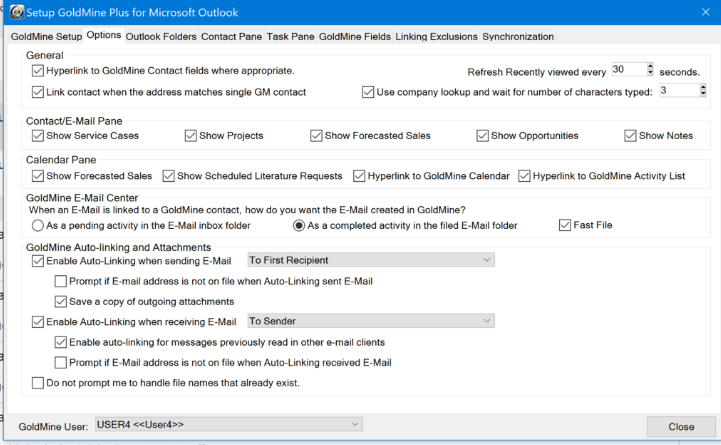The width and height of the screenshot is (721, 445).
Task: Toggle Hyperlink to GoldMine Contact fields checkbox
Action: click(x=38, y=71)
